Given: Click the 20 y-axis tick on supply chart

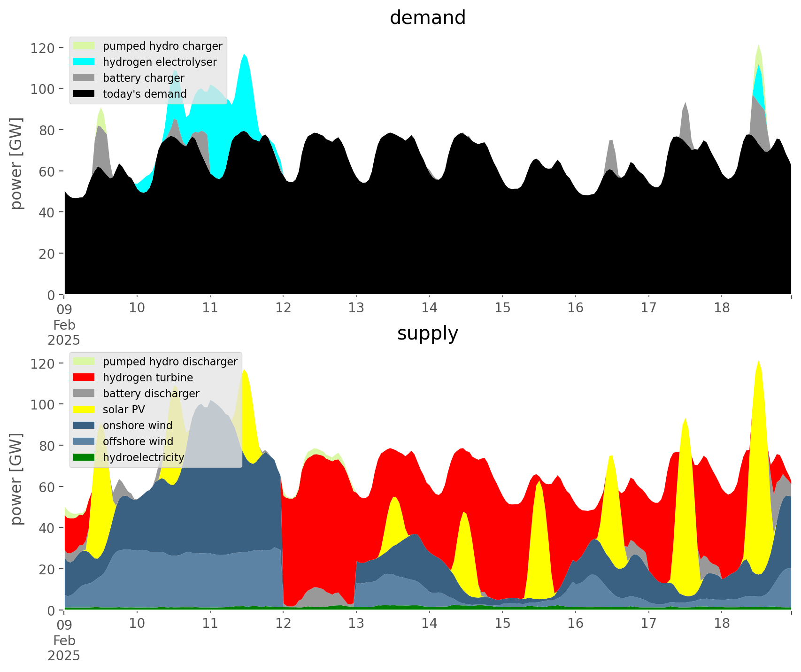Looking at the screenshot, I should point(47,569).
